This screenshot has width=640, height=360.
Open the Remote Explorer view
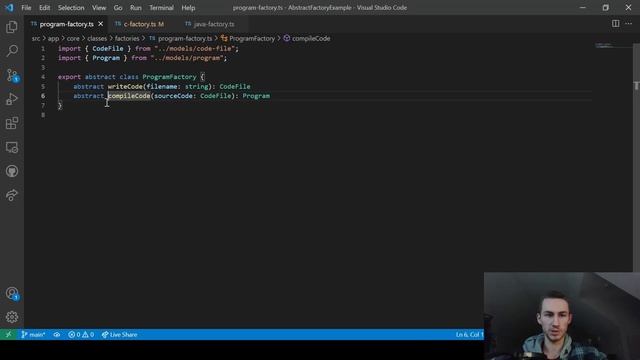click(12, 147)
